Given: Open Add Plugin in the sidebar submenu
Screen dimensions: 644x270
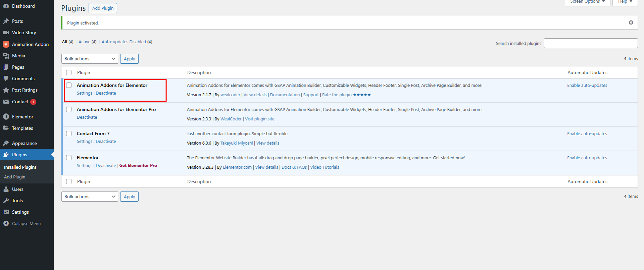Looking at the screenshot, I should [14, 177].
